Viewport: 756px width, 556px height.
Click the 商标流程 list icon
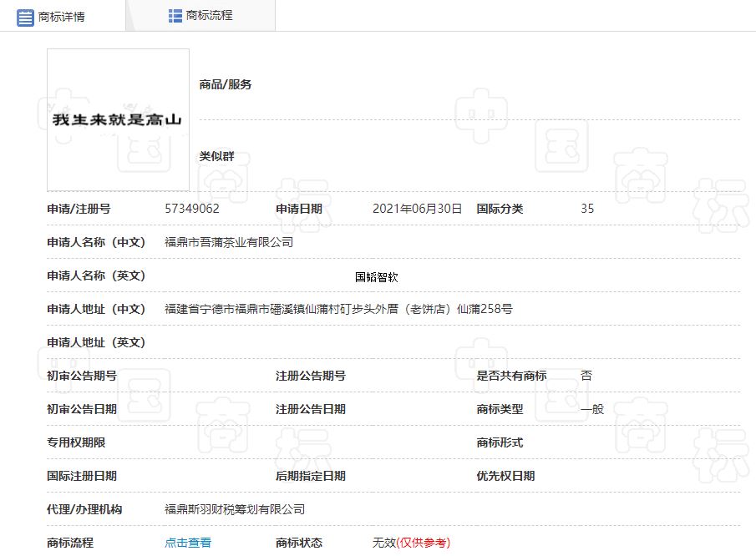[175, 16]
